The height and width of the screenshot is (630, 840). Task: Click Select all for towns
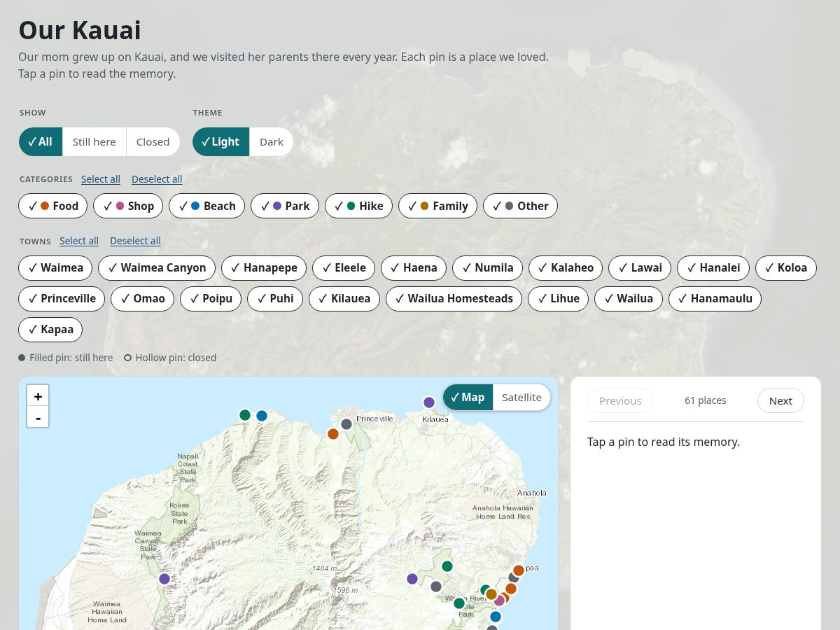point(79,241)
